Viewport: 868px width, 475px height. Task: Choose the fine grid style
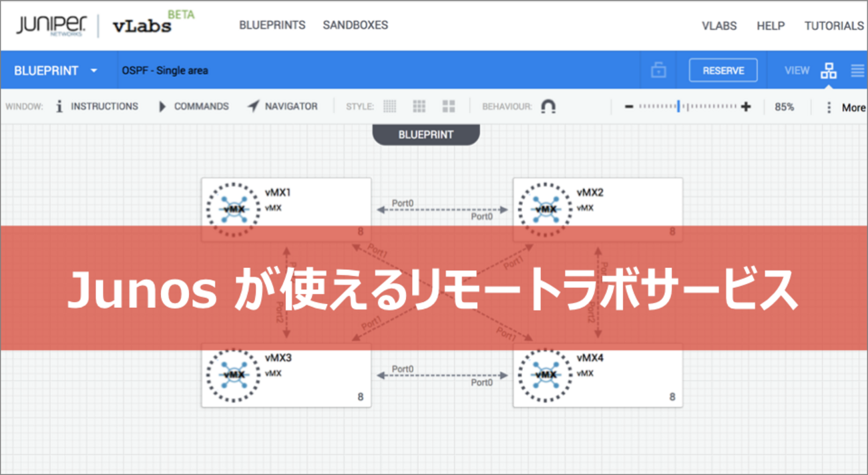click(389, 106)
